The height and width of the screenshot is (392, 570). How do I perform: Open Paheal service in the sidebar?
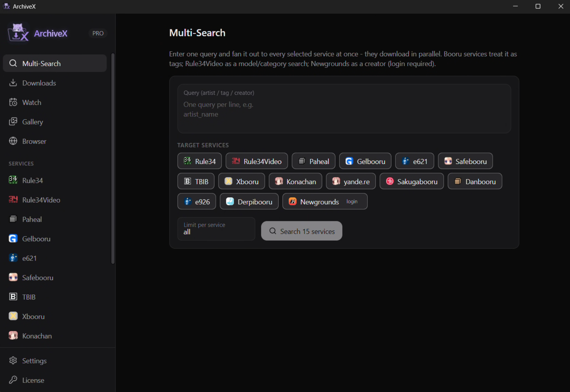55,219
